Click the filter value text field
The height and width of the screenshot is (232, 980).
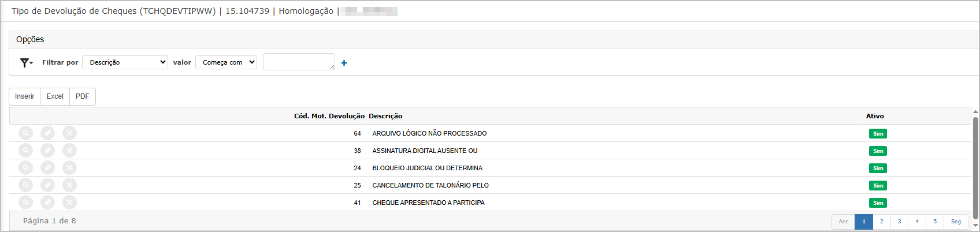(299, 62)
